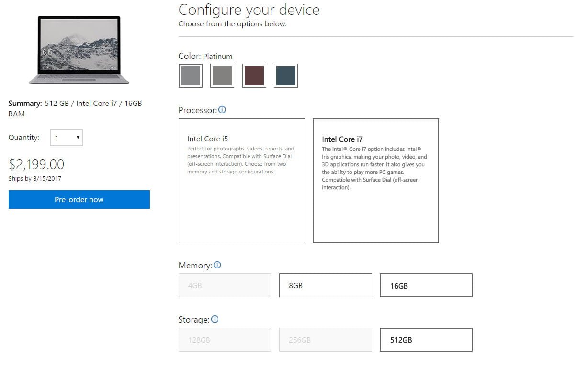Click the Configure your device heading
The image size is (588, 370).
249,10
